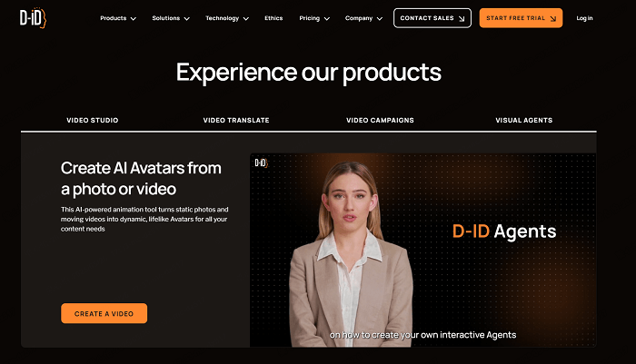This screenshot has width=636, height=364.
Task: Select the Visual Agents tab
Action: 524,121
